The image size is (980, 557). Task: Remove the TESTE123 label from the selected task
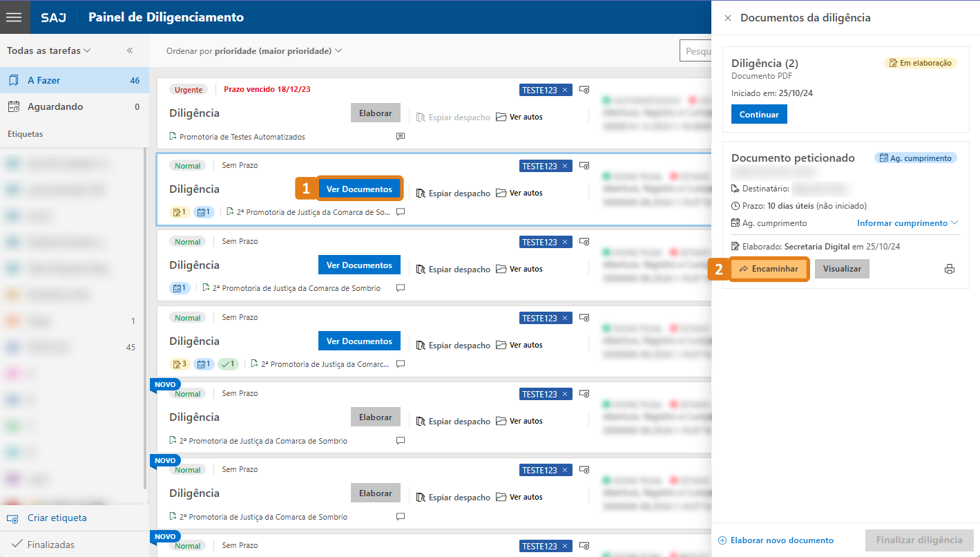point(564,165)
